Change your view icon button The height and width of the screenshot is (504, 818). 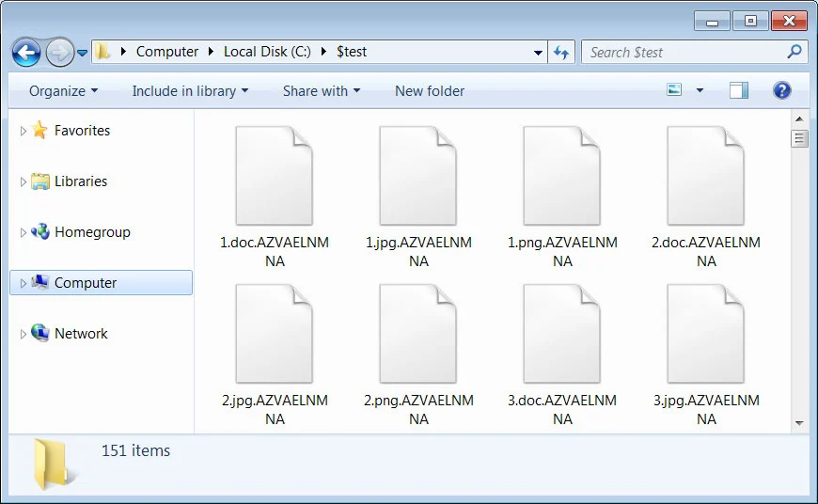click(674, 90)
